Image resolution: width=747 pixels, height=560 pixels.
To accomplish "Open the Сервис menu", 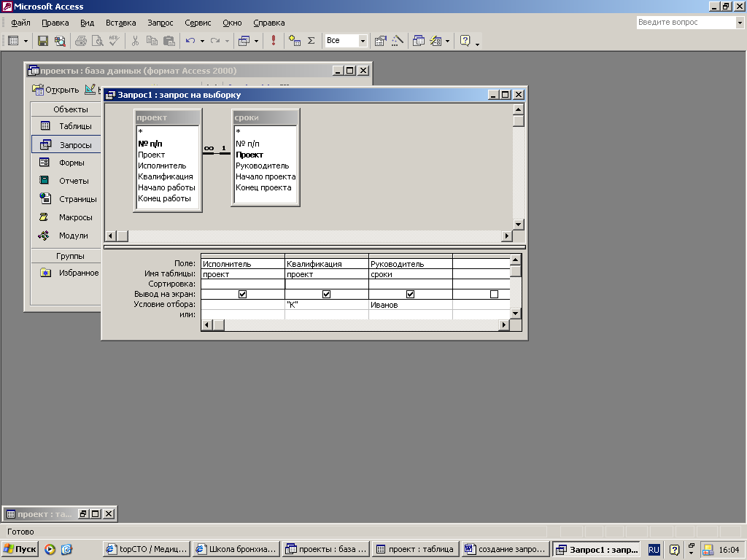I will pyautogui.click(x=198, y=23).
